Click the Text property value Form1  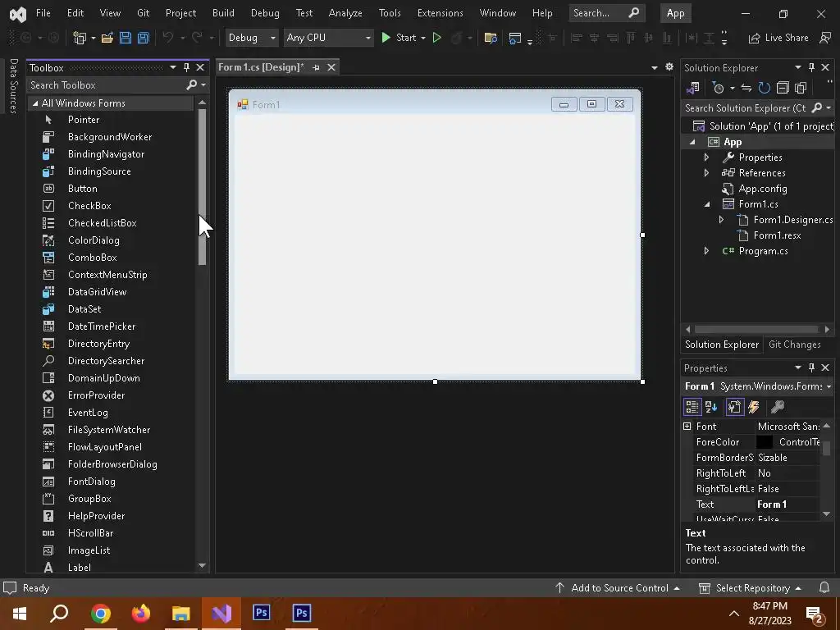point(771,504)
